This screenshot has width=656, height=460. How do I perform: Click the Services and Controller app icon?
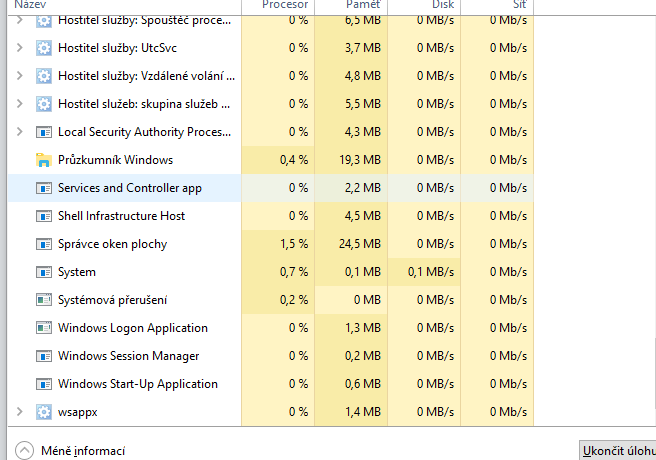[43, 188]
